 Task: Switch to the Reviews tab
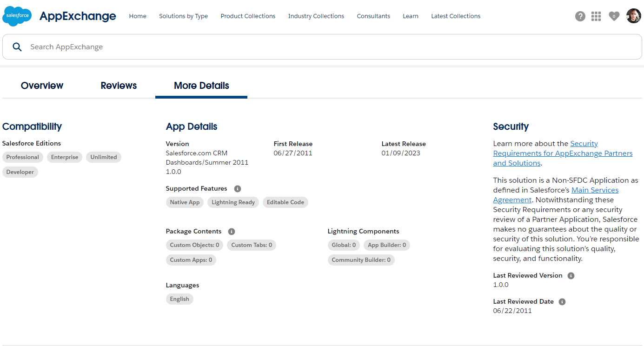tap(119, 86)
